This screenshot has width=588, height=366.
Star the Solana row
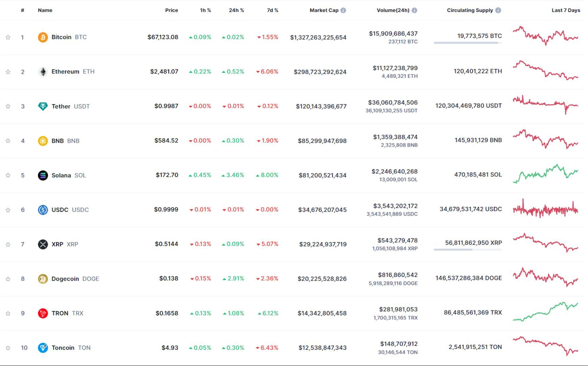(7, 175)
